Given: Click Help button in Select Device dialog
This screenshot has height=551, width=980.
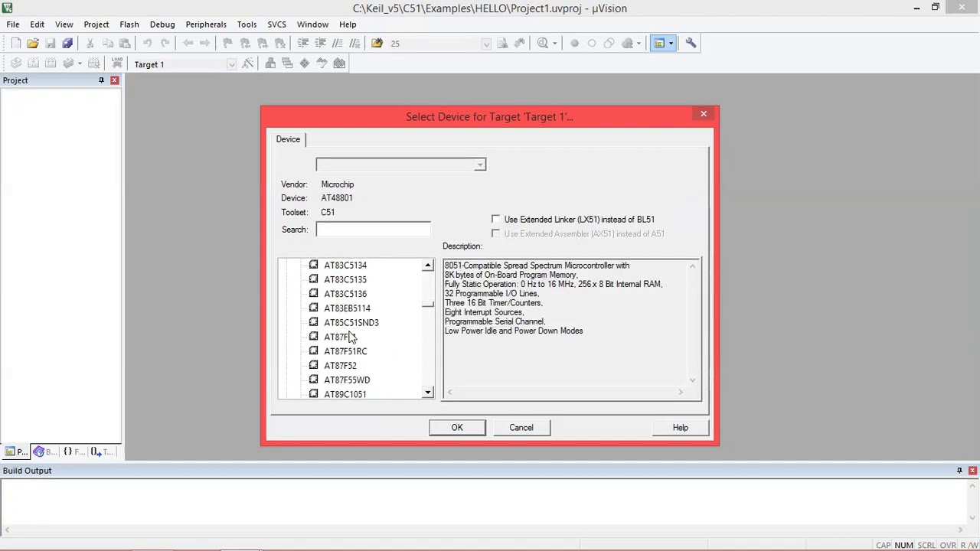Looking at the screenshot, I should 681,428.
